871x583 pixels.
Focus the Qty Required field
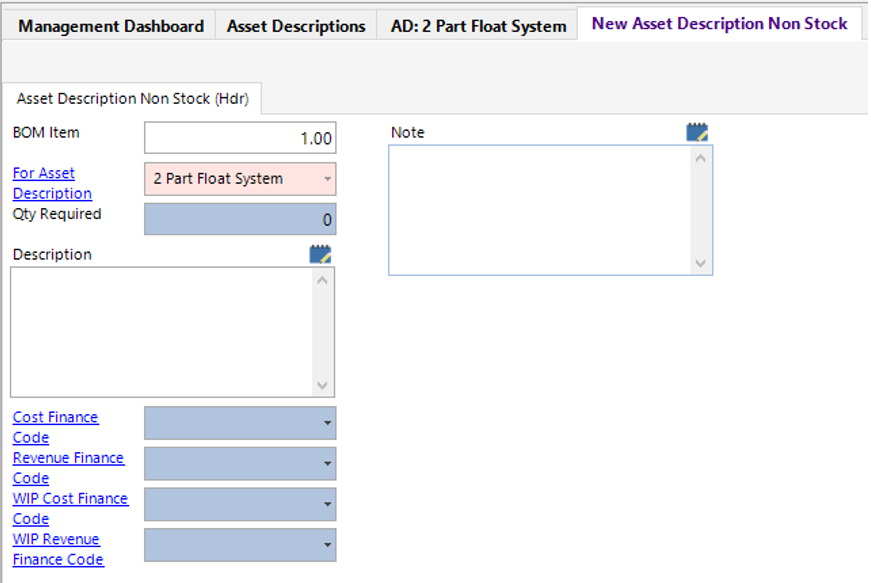click(240, 220)
